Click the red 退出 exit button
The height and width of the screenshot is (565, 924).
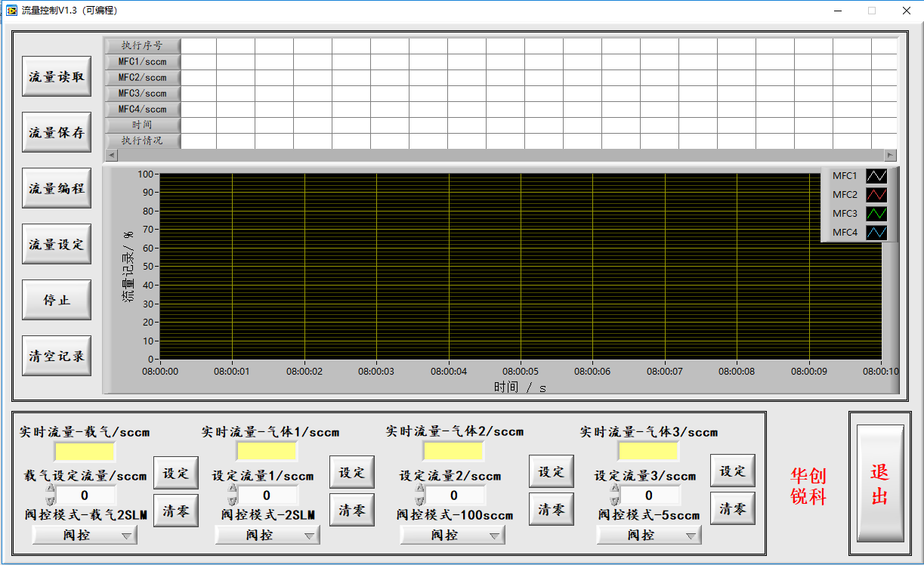[x=879, y=483]
